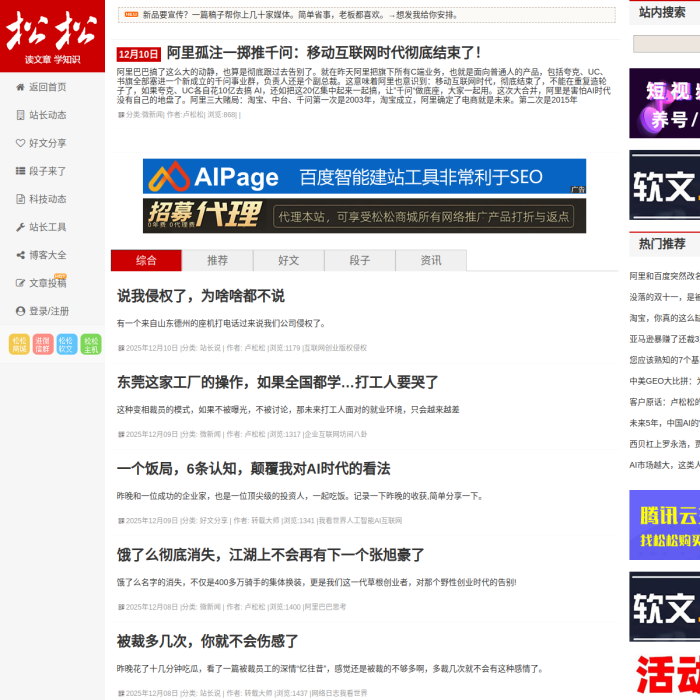Click author 转载大师 under 一个饭局 article
Image resolution: width=700 pixels, height=700 pixels.
(x=266, y=521)
